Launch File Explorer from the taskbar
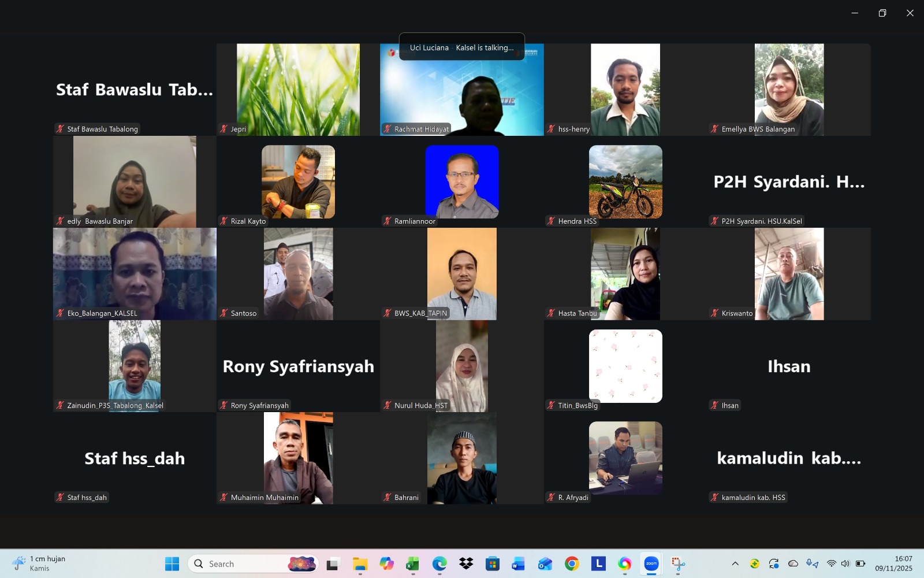Viewport: 924px width, 578px height. [360, 564]
